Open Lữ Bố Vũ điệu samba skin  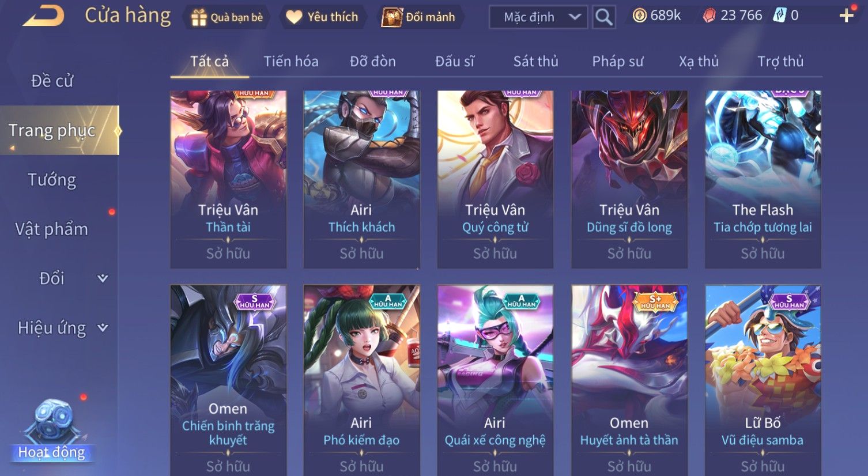point(763,380)
